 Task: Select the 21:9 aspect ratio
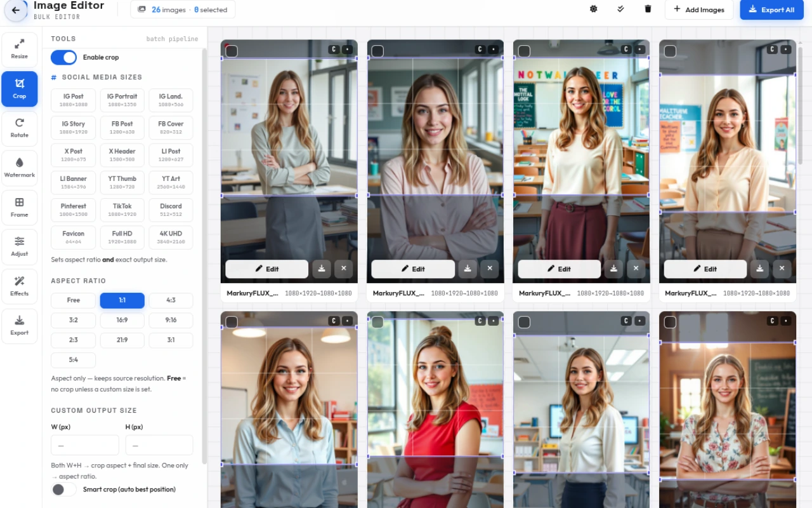122,340
